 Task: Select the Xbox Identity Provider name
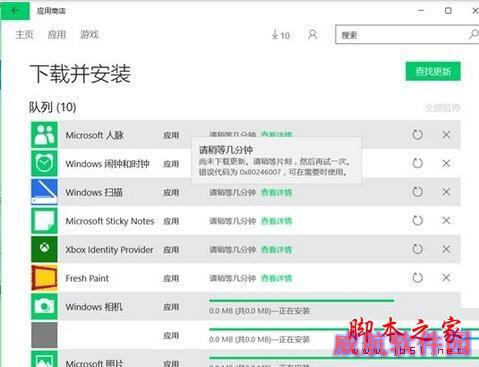point(109,250)
